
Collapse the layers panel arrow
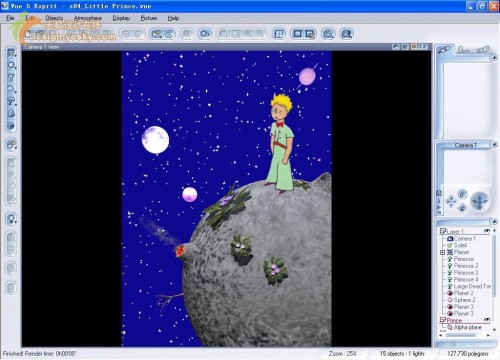(x=494, y=222)
